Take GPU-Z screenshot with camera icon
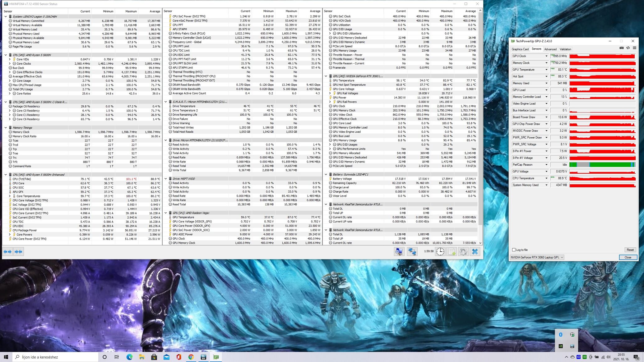 [621, 48]
